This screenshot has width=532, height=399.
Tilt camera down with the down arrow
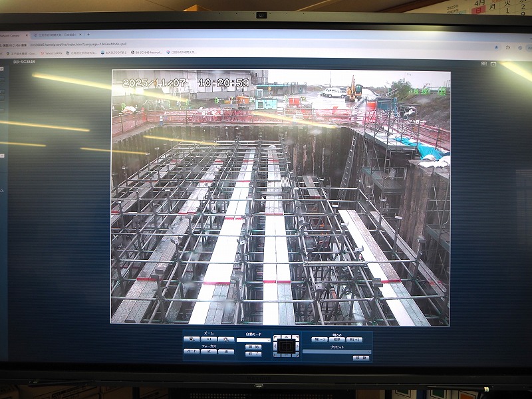click(286, 354)
